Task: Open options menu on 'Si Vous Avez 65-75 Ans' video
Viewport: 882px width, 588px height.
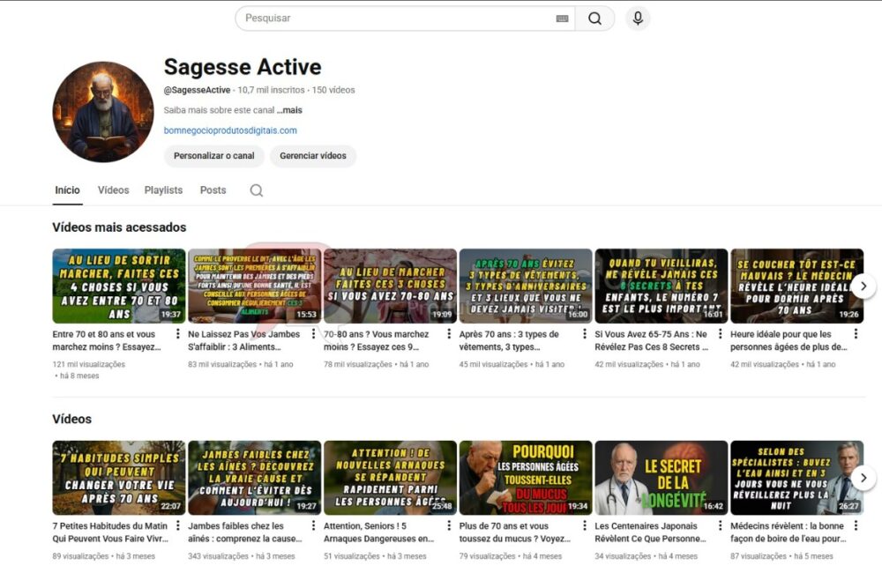Action: [719, 333]
